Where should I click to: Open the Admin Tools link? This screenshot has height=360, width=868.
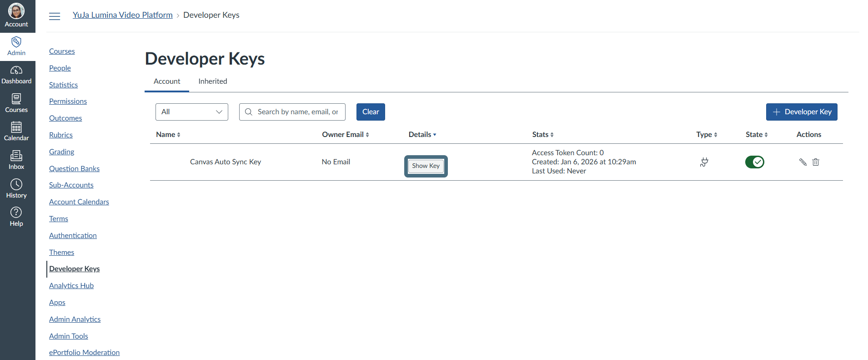click(69, 336)
